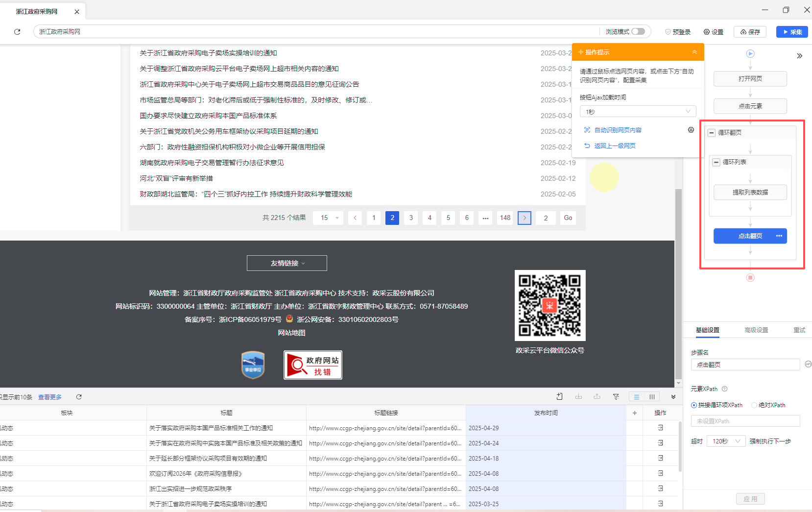
Task: Click the export-data icon in data toolbar
Action: pos(597,397)
